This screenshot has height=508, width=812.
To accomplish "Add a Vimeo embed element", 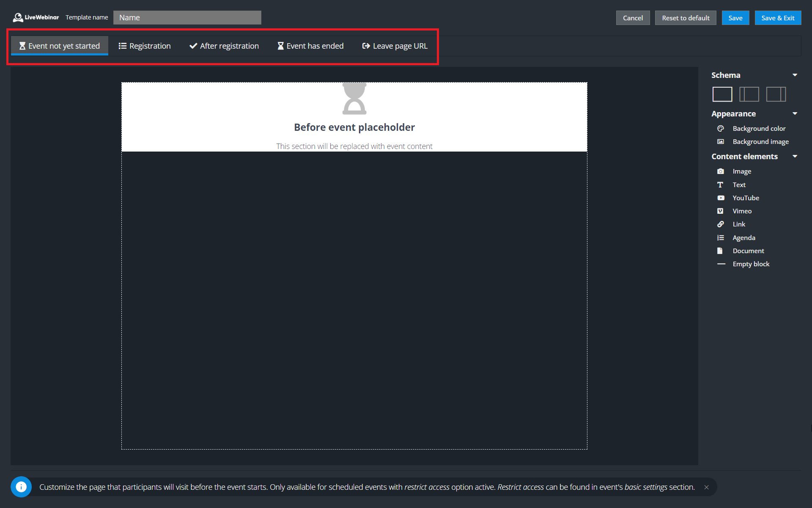I will point(743,211).
